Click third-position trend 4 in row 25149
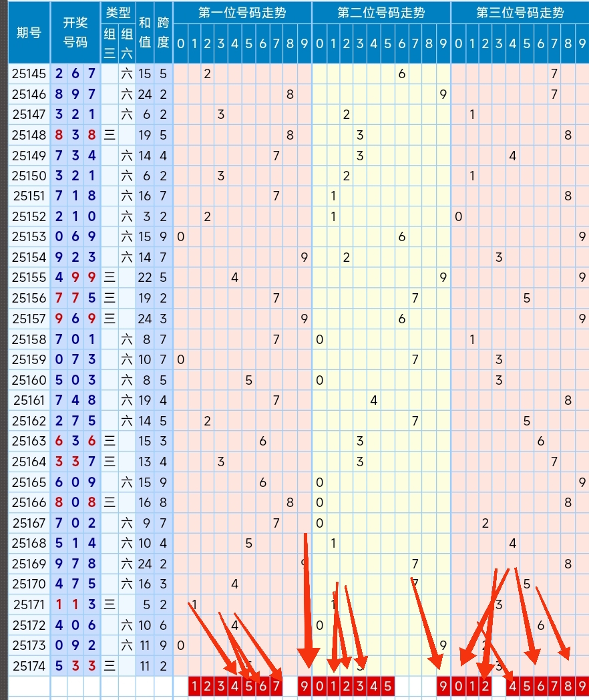The width and height of the screenshot is (589, 700). (512, 156)
